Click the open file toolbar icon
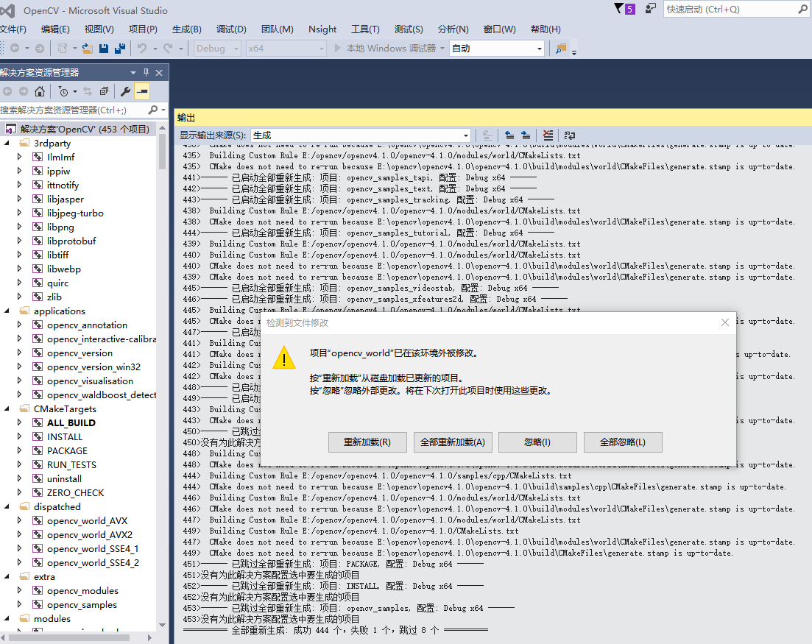The image size is (812, 644). pyautogui.click(x=88, y=48)
